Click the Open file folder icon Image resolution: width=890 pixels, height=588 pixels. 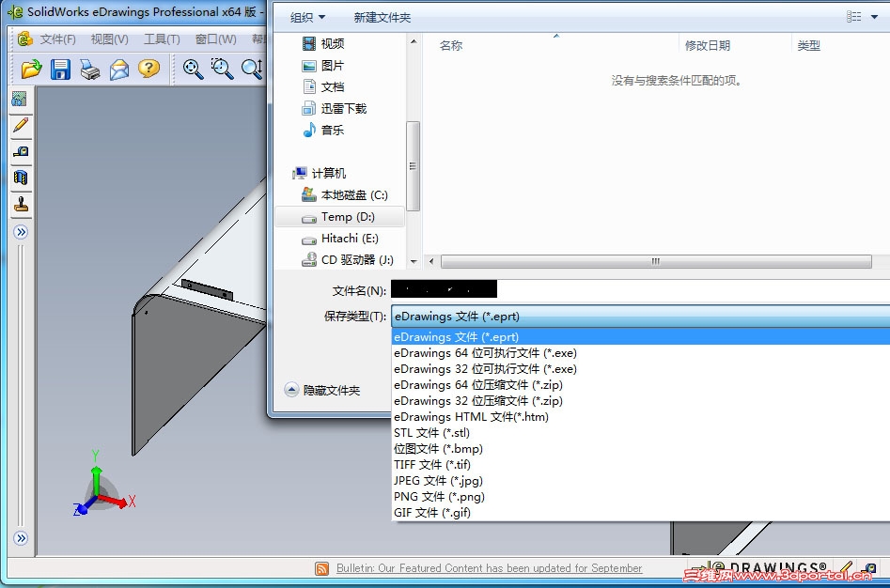[31, 70]
